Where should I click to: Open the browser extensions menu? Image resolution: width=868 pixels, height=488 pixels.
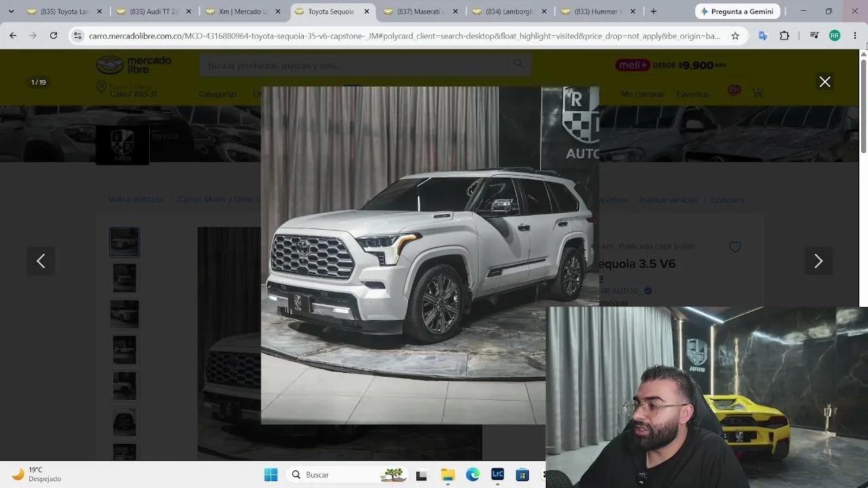coord(785,36)
